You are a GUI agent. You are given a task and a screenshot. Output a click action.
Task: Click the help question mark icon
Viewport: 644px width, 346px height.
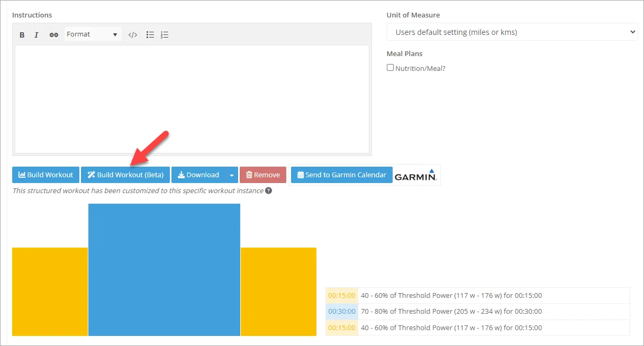coord(268,190)
